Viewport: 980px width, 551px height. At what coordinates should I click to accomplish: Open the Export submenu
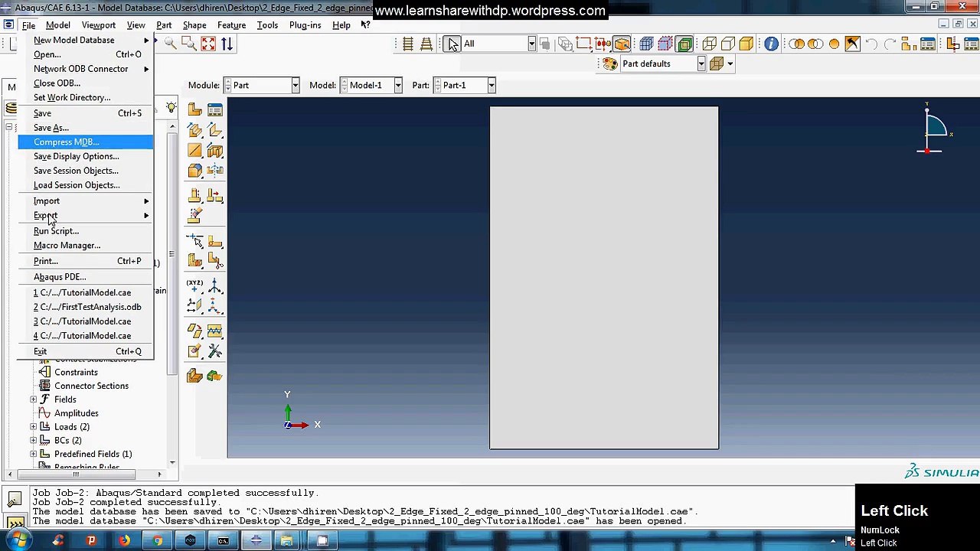[86, 216]
